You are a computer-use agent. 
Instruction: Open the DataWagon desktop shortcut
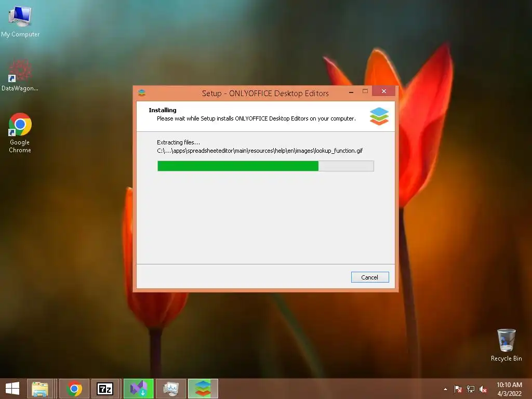20,75
